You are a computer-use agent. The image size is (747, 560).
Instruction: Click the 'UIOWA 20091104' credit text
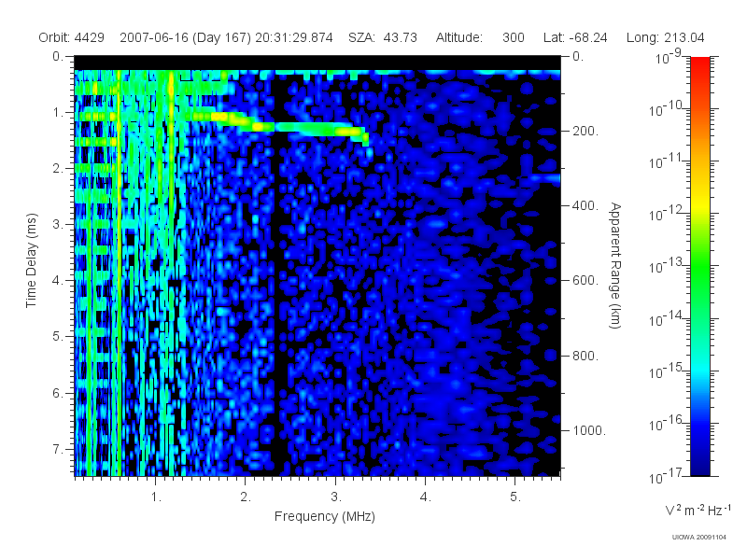(698, 538)
